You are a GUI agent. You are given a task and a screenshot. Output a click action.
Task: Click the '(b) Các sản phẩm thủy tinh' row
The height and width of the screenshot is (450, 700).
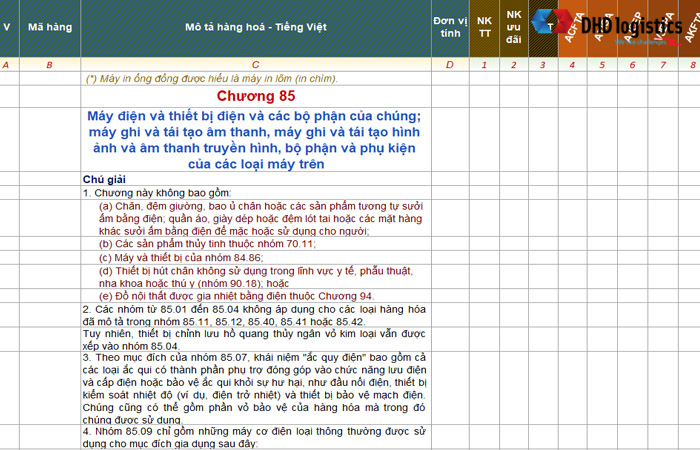[256, 244]
